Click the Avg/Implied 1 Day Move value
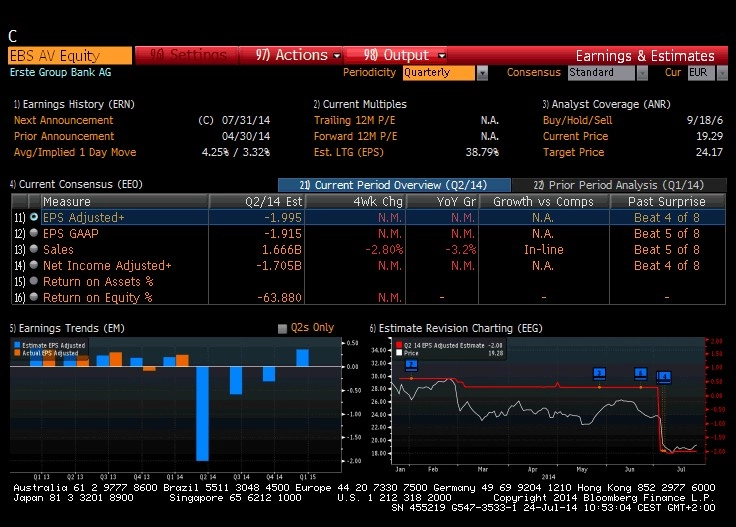Screen dimensions: 736x527 click(236, 152)
